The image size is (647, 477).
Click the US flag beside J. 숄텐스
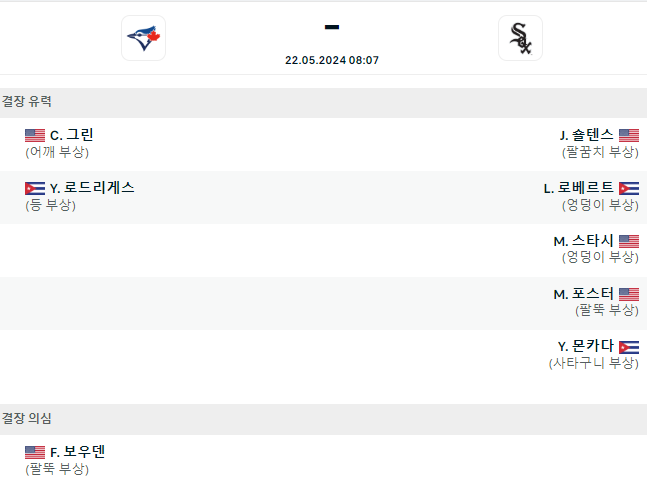point(629,135)
